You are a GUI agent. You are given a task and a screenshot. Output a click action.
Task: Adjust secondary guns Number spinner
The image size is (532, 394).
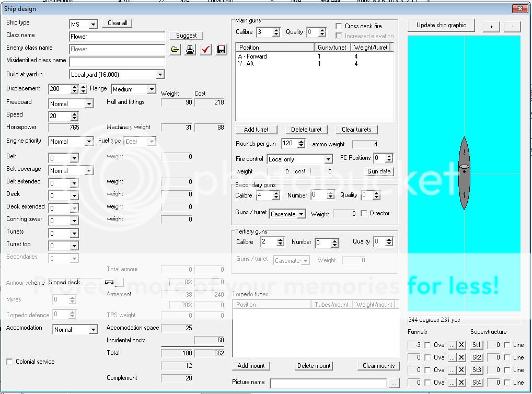(x=330, y=195)
